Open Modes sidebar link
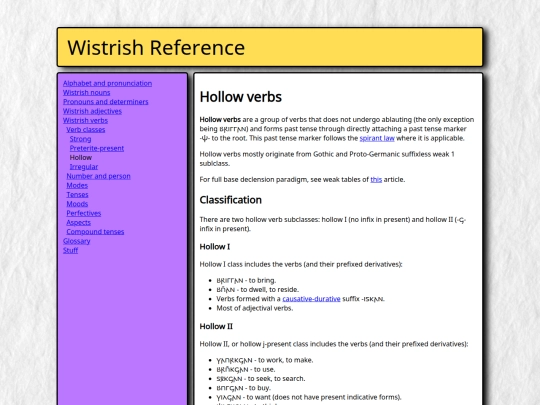 tap(77, 186)
